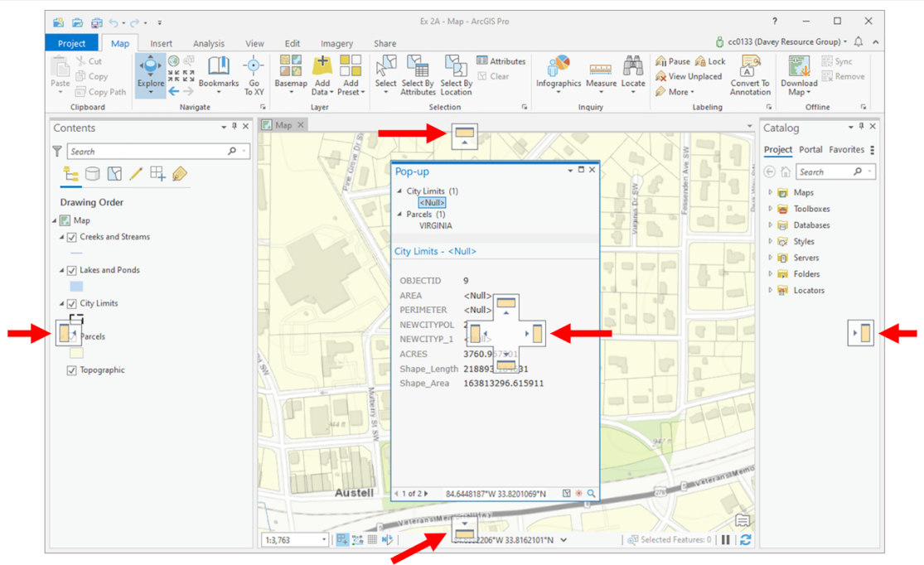
Task: Expand the Databases catalog item
Action: tap(771, 225)
